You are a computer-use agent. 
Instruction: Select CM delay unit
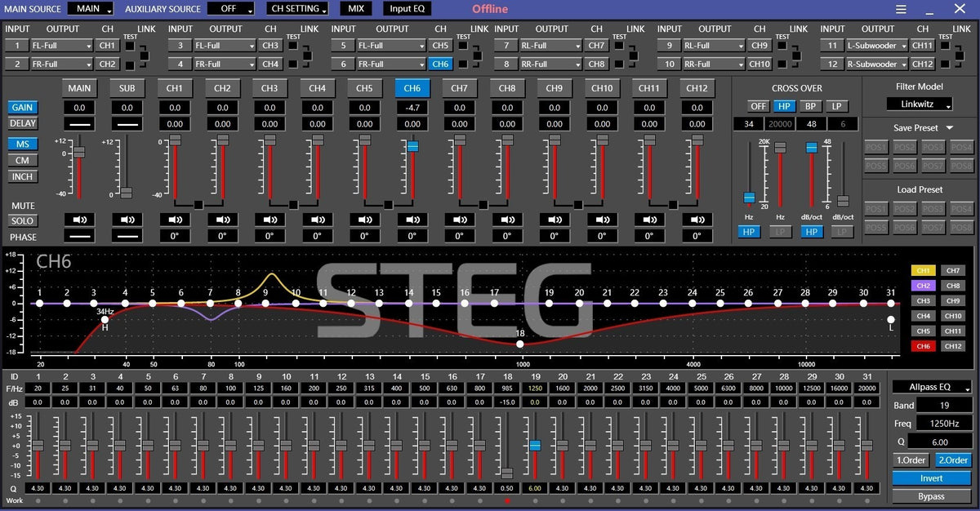[x=22, y=160]
